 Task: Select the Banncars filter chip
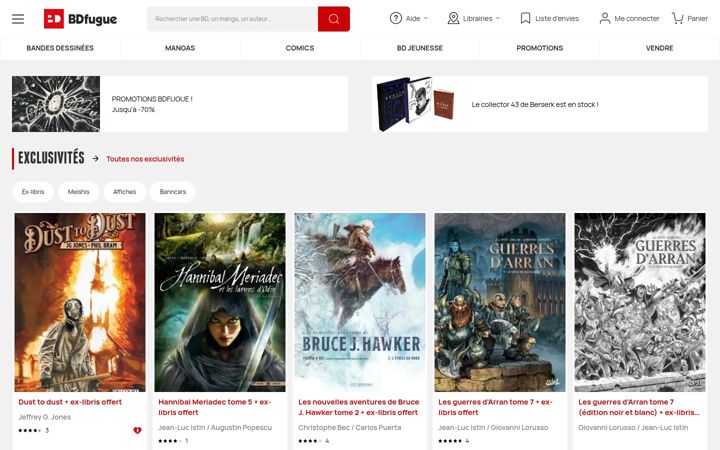(x=173, y=192)
